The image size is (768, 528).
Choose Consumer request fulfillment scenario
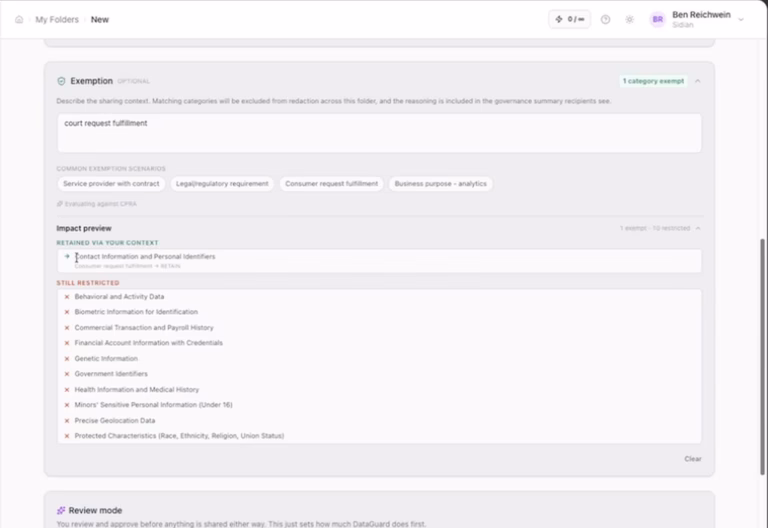[x=332, y=184]
